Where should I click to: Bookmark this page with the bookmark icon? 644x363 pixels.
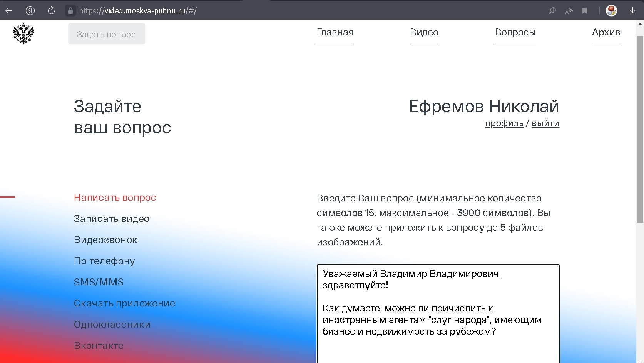584,11
